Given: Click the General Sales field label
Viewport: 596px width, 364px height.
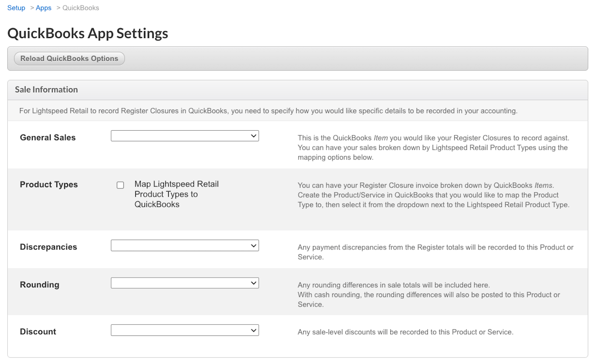Looking at the screenshot, I should click(x=48, y=138).
